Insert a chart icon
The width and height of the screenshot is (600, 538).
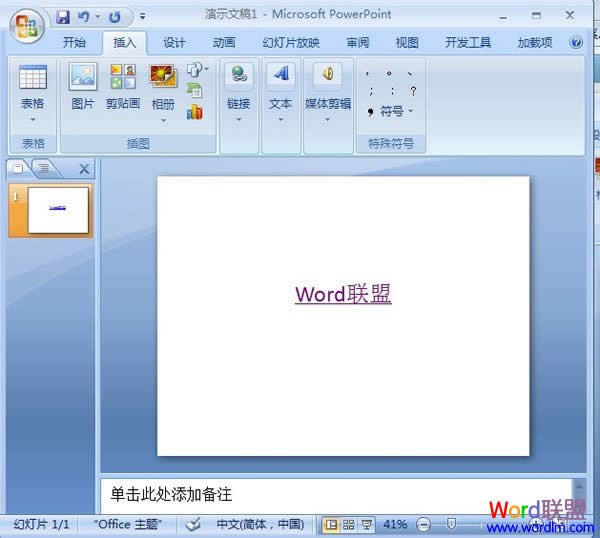[x=194, y=112]
